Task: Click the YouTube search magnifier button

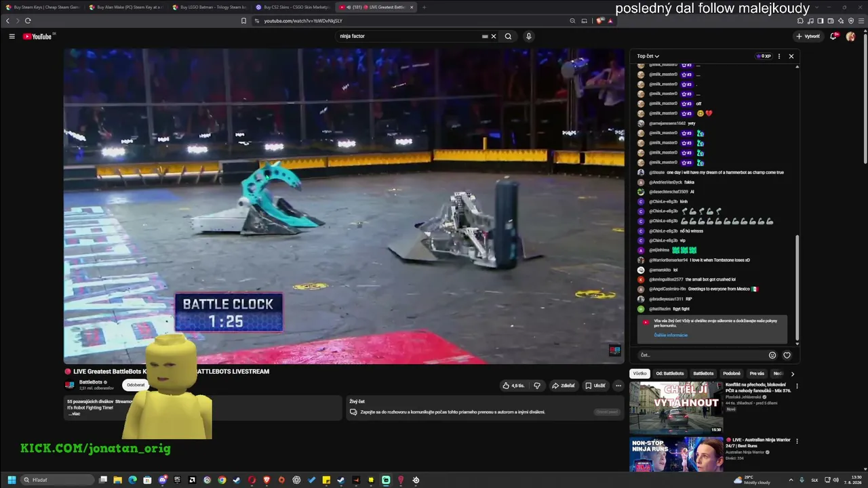Action: 508,37
